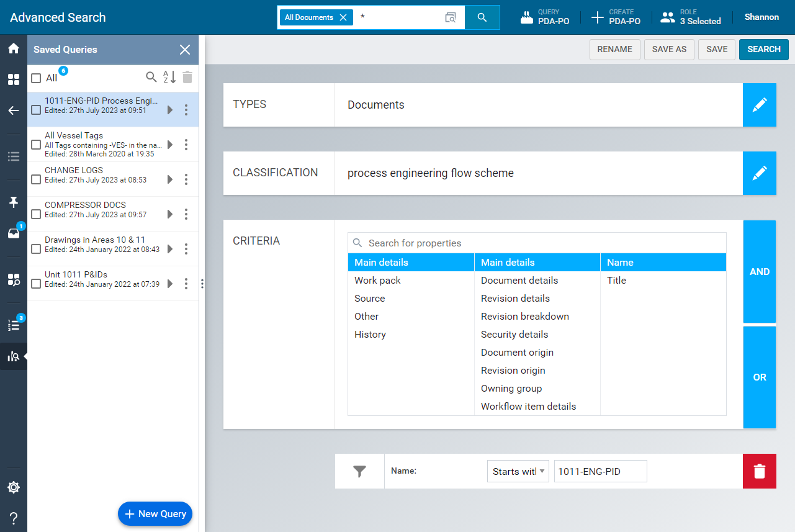Viewport: 795px width, 532px height.
Task: Tick the CHANGE LOGS query checkbox
Action: click(36, 179)
